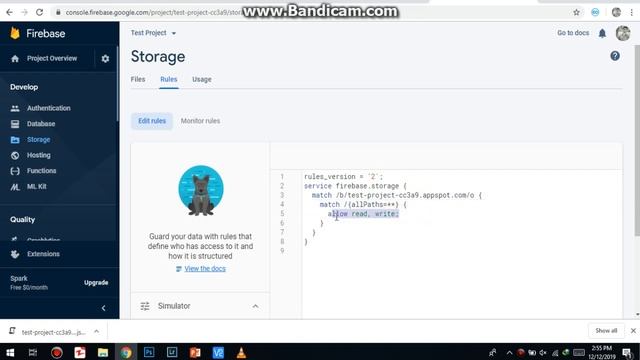This screenshot has height=360, width=640.
Task: Click the match allPaths line
Action: click(x=363, y=204)
